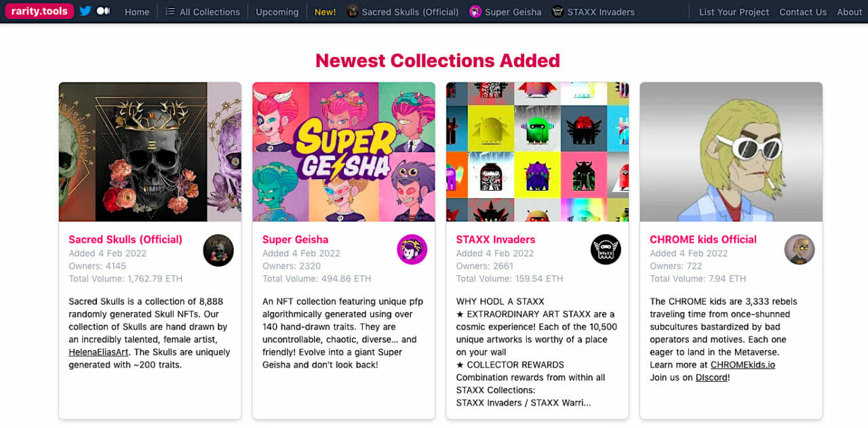Image resolution: width=868 pixels, height=428 pixels.
Task: Click the Twitter bird icon in the navbar
Action: coord(83,11)
